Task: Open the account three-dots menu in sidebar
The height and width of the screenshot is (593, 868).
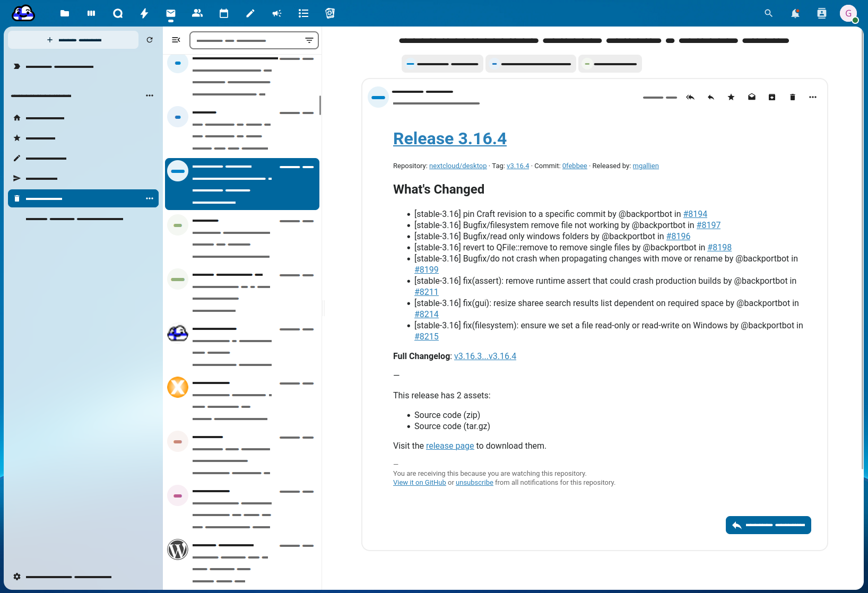Action: (x=150, y=95)
